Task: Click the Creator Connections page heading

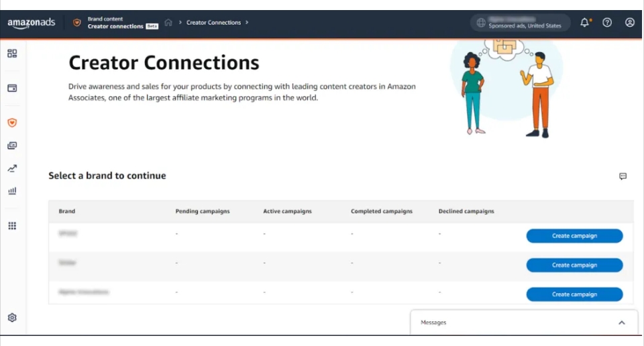Action: [x=164, y=63]
